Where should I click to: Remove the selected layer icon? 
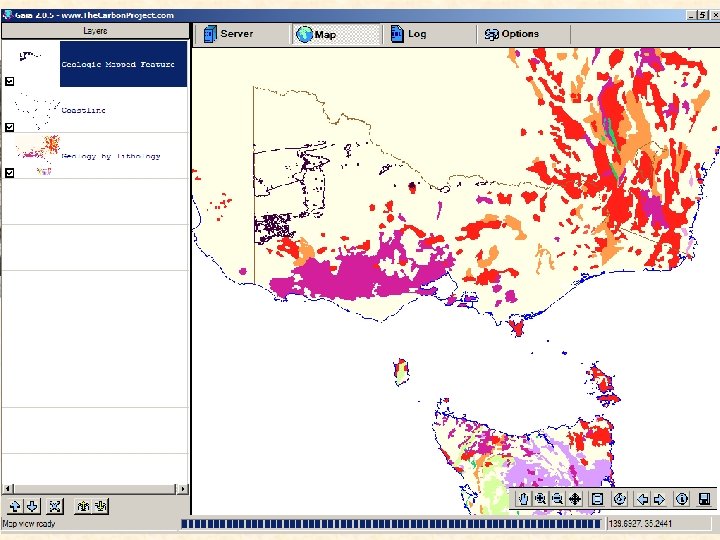tap(55, 506)
